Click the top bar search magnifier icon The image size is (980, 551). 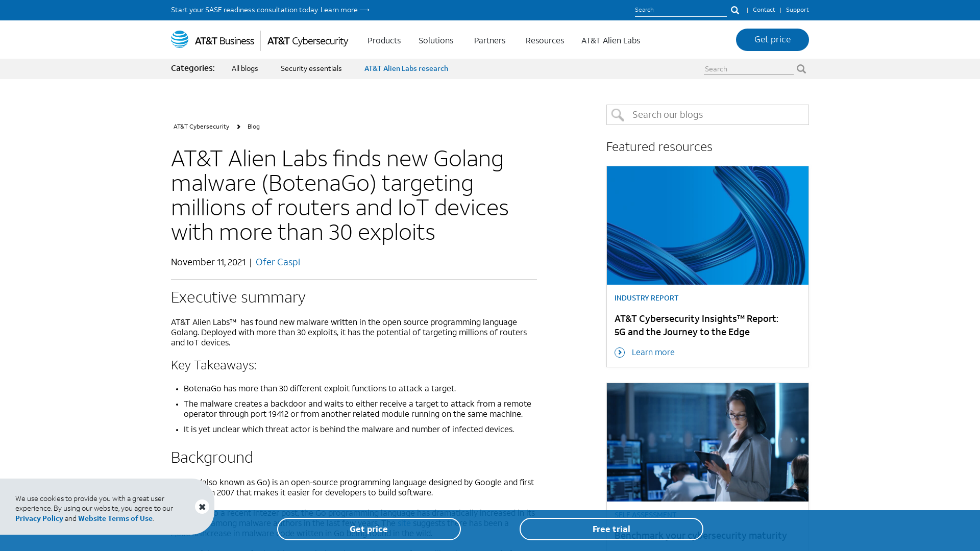pos(735,10)
